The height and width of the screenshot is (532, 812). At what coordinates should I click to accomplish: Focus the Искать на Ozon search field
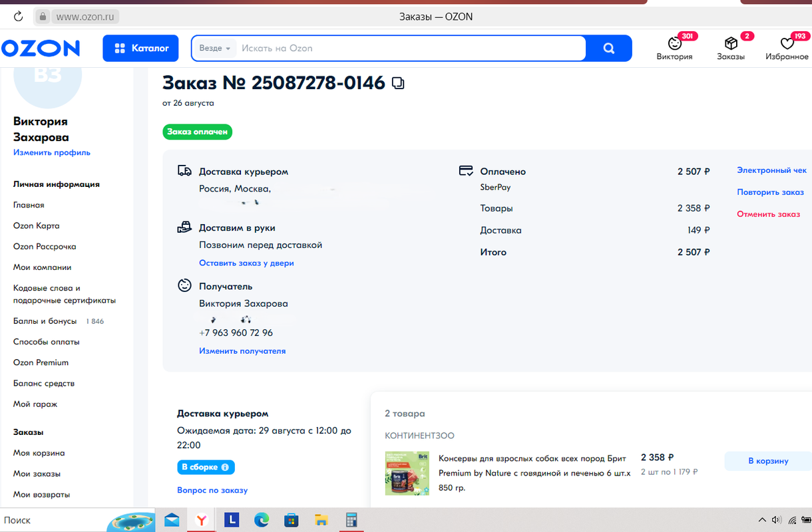409,48
